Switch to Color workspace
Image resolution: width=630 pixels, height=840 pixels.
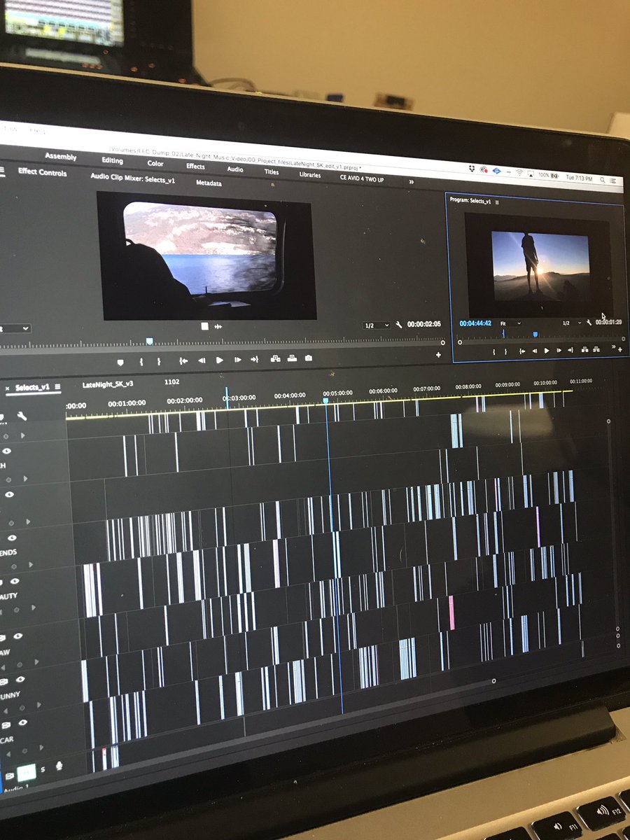click(155, 164)
